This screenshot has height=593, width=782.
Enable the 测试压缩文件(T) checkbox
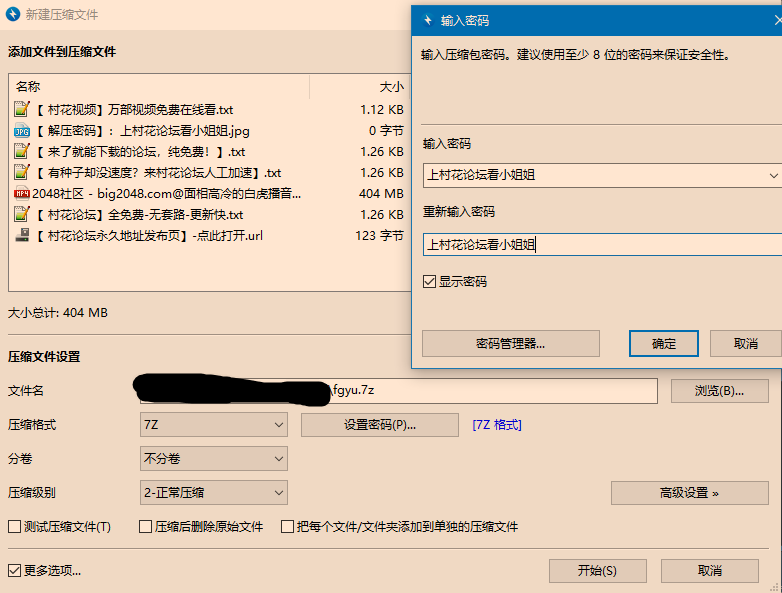tap(14, 527)
